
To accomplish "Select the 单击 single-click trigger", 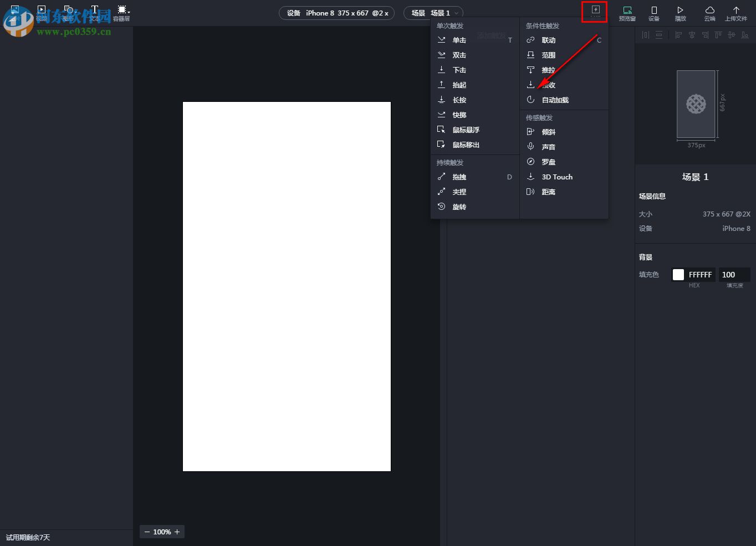I will point(459,39).
